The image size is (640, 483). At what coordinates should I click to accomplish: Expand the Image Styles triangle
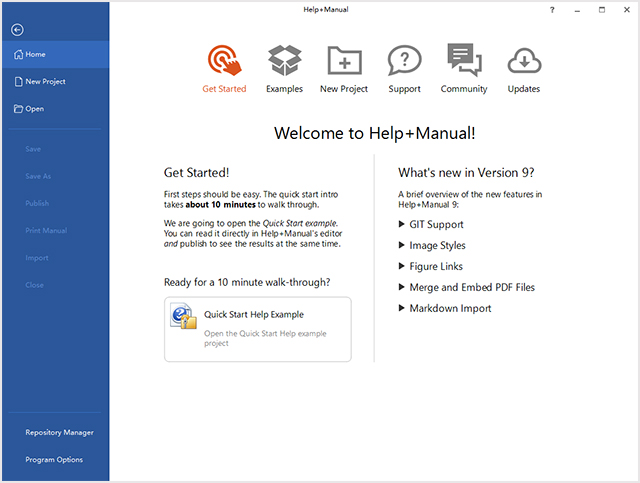click(x=402, y=245)
